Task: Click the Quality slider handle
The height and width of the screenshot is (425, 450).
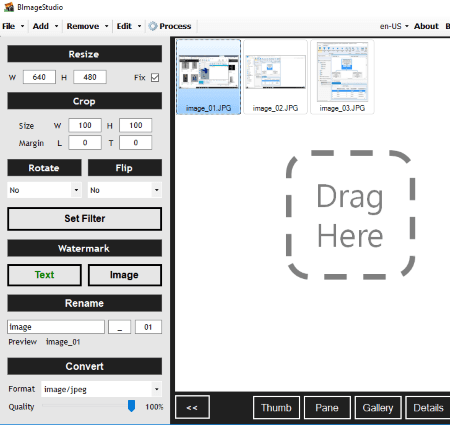Action: (131, 406)
